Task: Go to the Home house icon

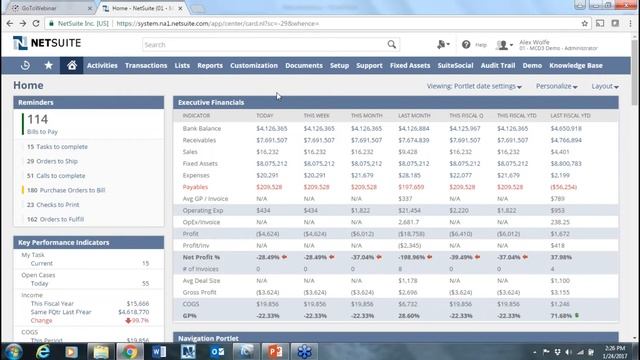Action: 72,65
